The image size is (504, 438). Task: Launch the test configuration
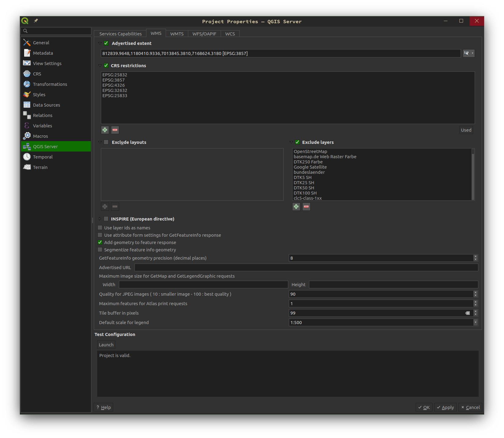[x=106, y=345]
